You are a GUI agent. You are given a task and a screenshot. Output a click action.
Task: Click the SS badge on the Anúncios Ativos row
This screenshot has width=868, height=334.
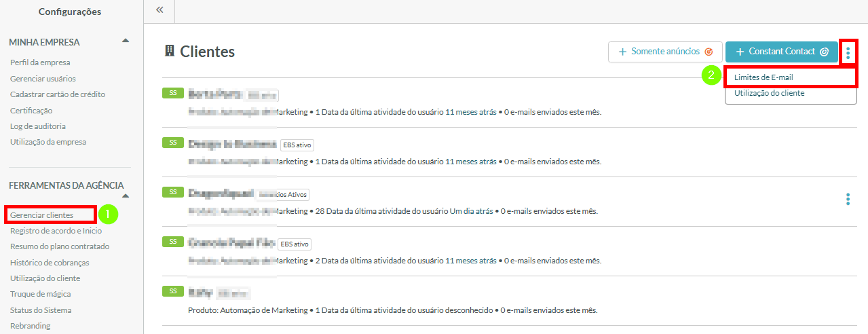click(173, 192)
